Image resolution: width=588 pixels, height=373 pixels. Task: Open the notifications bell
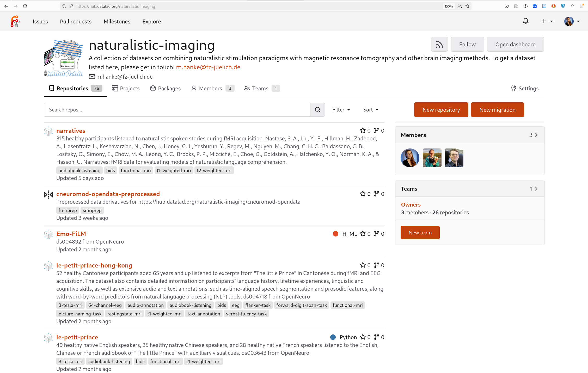525,21
